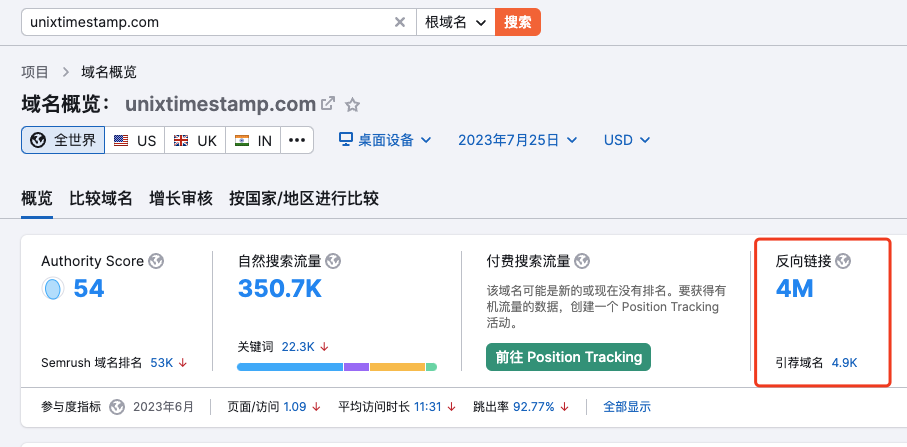Click the blue segment of the keyword distribution bar
This screenshot has height=447, width=907.
[x=289, y=367]
